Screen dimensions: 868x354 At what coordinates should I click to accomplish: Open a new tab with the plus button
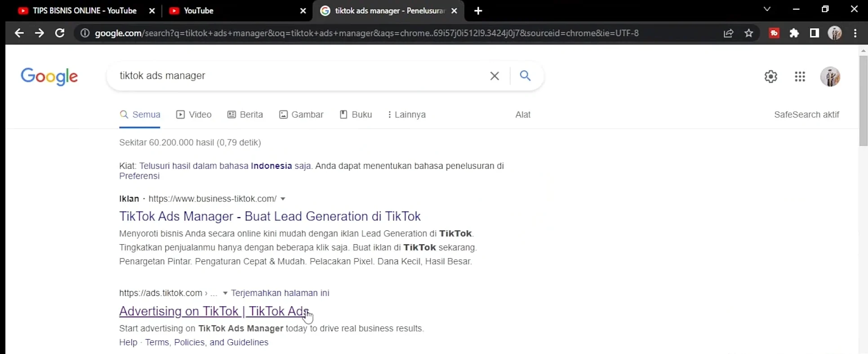pos(478,11)
